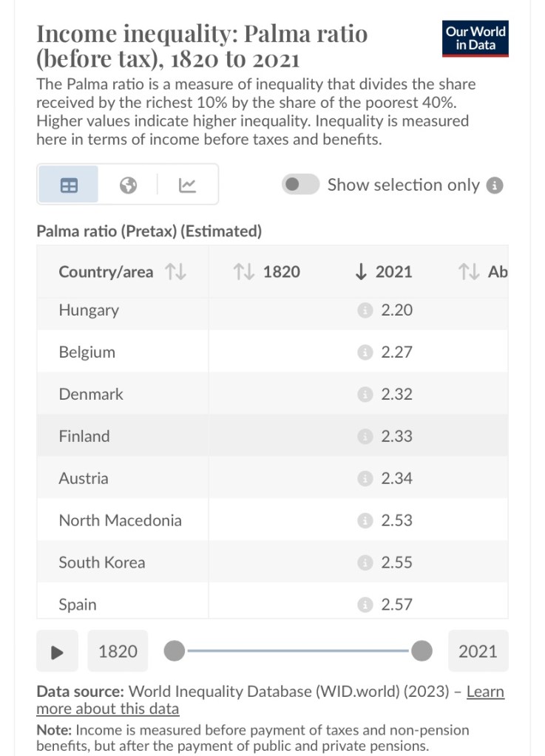Click the Our World in Data logo
Screen dimensions: 545x756
475,38
